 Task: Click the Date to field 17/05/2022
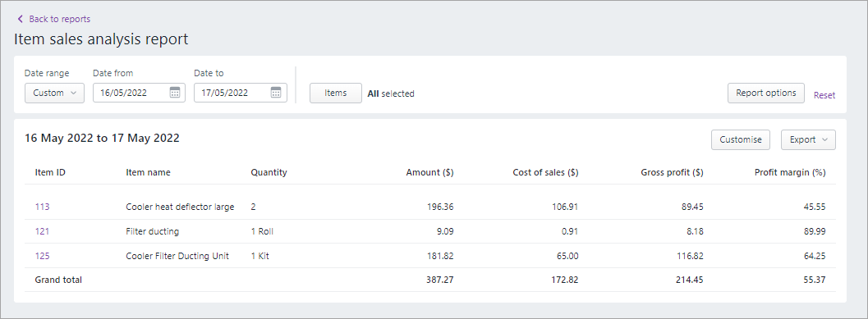(241, 93)
